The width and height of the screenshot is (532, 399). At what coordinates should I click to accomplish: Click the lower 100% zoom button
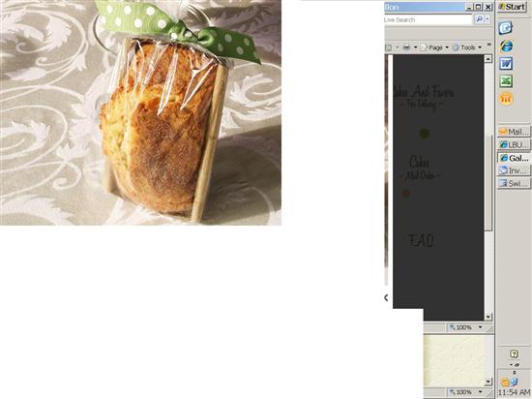point(460,392)
